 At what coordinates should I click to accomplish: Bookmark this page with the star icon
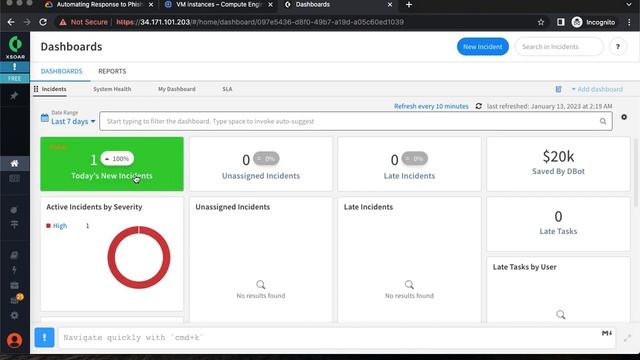(541, 22)
